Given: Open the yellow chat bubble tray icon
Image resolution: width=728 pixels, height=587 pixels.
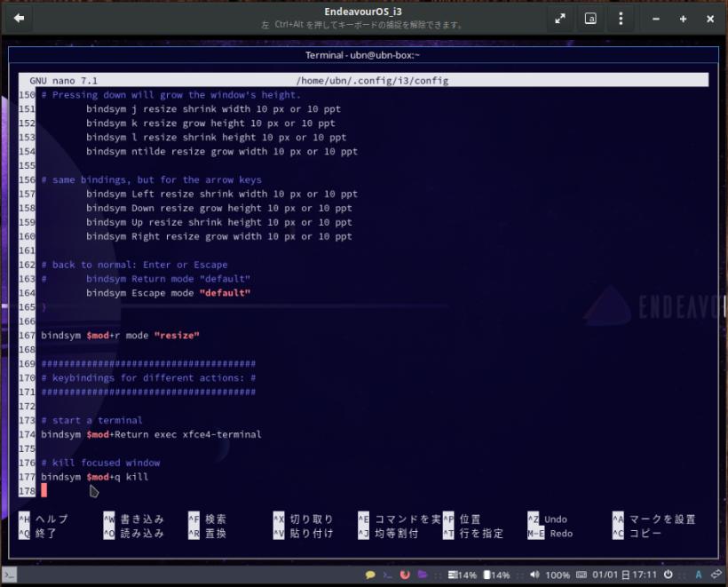Looking at the screenshot, I should [x=370, y=575].
